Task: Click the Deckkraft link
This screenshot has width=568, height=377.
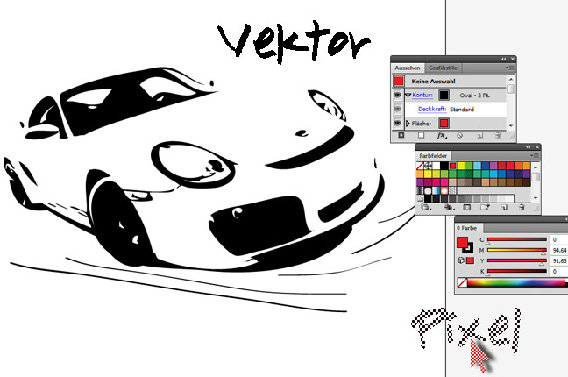Action: [432, 109]
